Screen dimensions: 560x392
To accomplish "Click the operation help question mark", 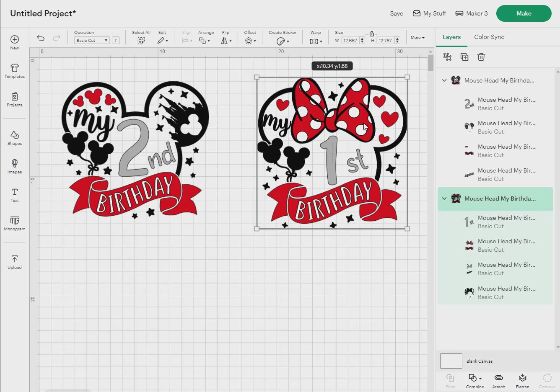I will 116,40.
